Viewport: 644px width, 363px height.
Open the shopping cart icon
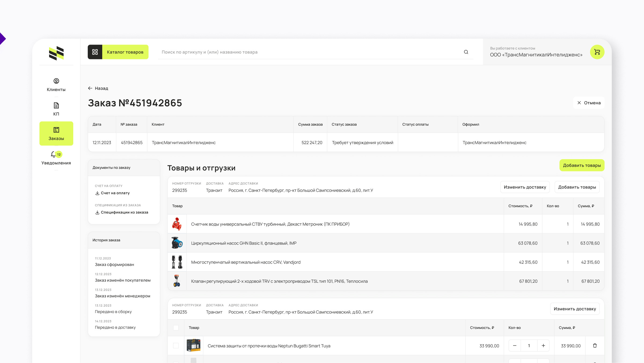pos(597,52)
